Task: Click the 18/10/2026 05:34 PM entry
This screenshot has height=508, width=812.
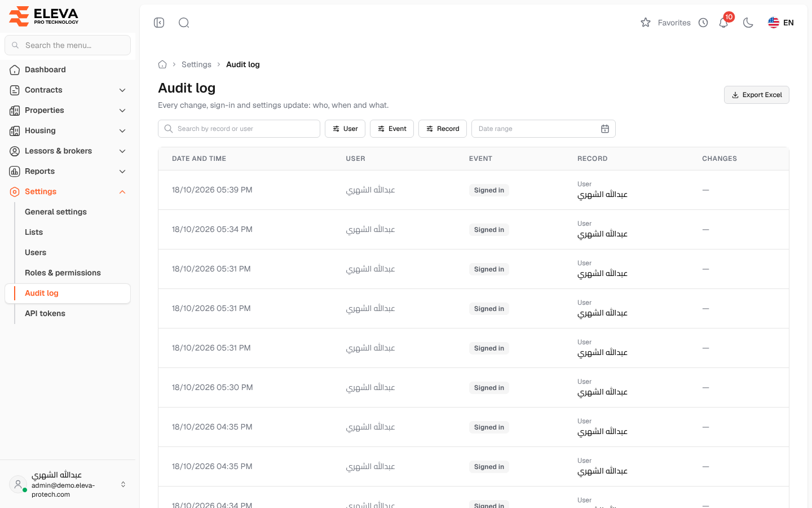Action: 212,229
